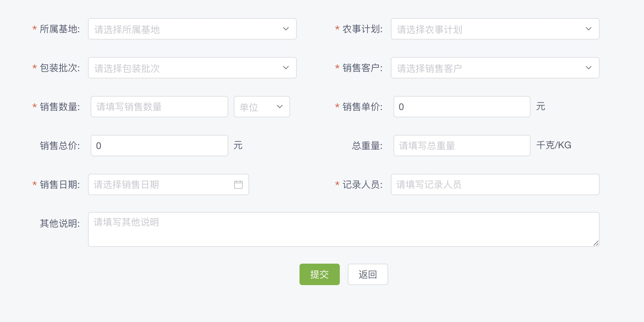The height and width of the screenshot is (322, 644).
Task: Click the chevron arrow in 单位 dropdown
Action: (x=280, y=107)
